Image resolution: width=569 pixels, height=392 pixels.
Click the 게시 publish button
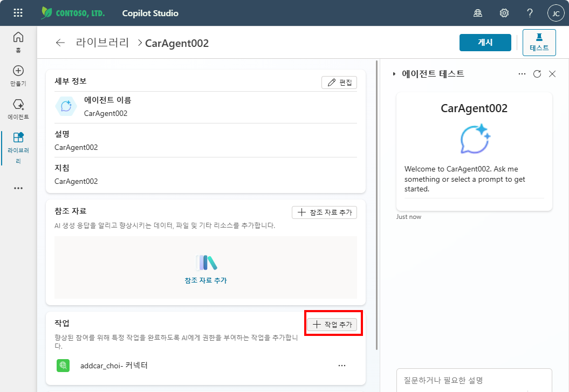pos(485,43)
